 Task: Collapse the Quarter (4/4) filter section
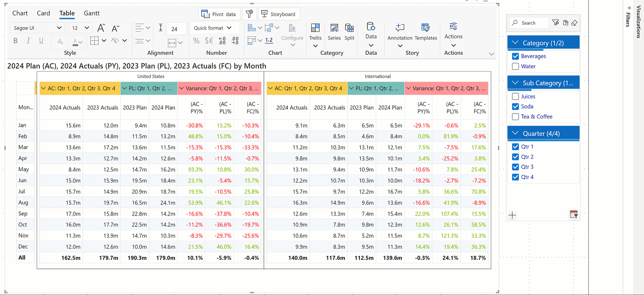(516, 133)
